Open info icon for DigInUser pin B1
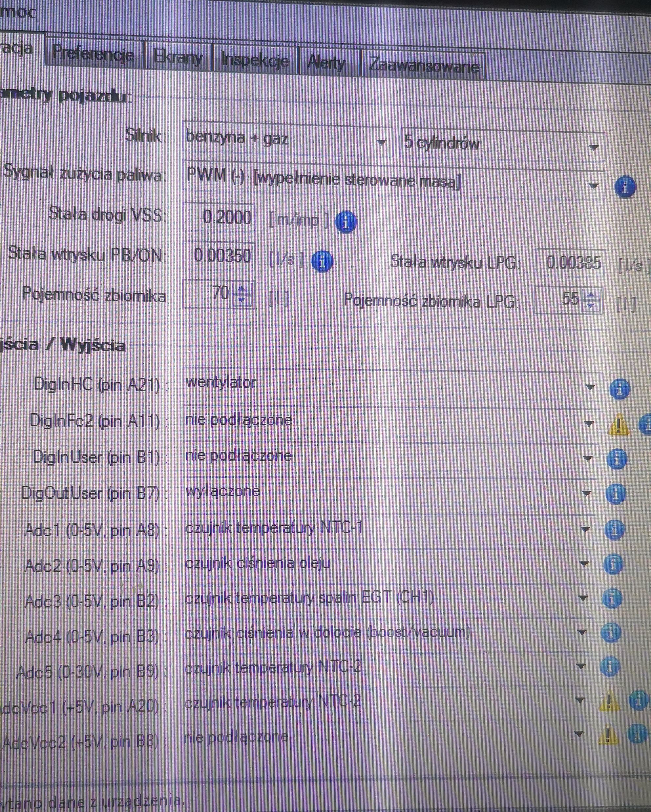Screen dimensions: 651x812 [617, 459]
